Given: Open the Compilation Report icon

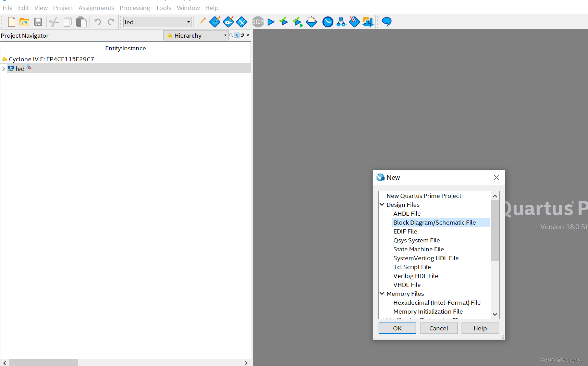Looking at the screenshot, I should tap(311, 22).
